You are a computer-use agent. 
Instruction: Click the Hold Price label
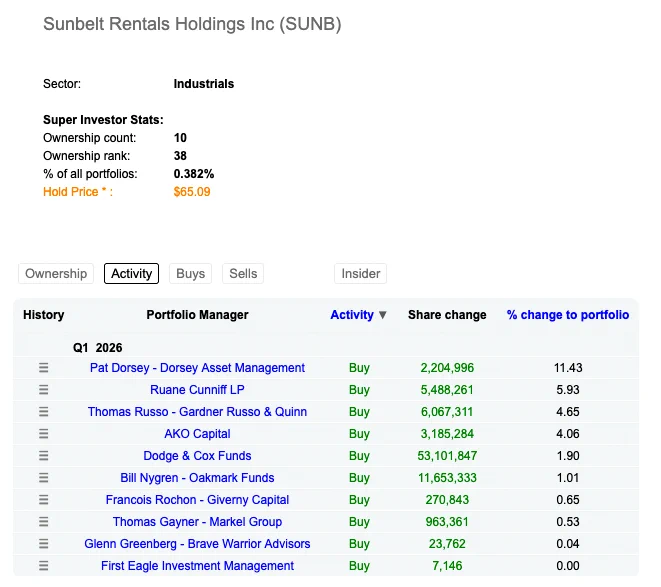click(78, 192)
